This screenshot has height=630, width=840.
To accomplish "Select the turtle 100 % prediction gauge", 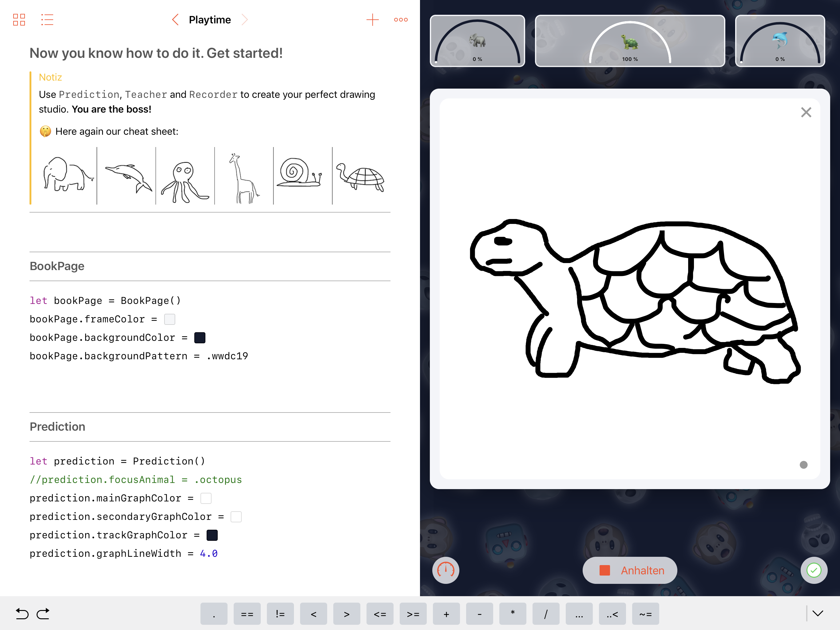I will [x=630, y=41].
